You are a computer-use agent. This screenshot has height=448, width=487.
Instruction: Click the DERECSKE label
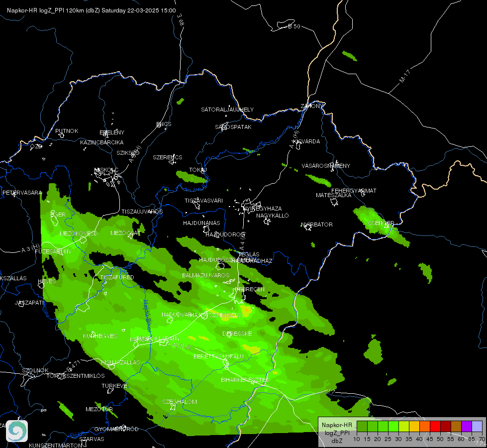237,334
